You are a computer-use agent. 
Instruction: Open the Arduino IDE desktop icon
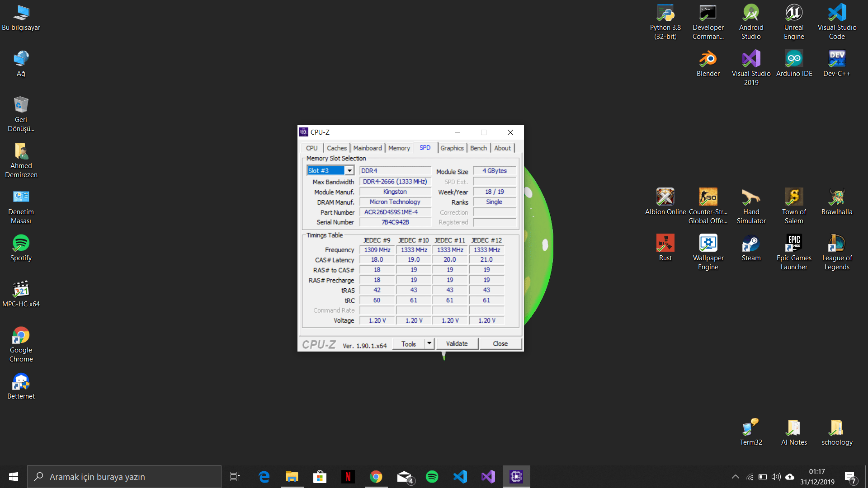coord(794,59)
